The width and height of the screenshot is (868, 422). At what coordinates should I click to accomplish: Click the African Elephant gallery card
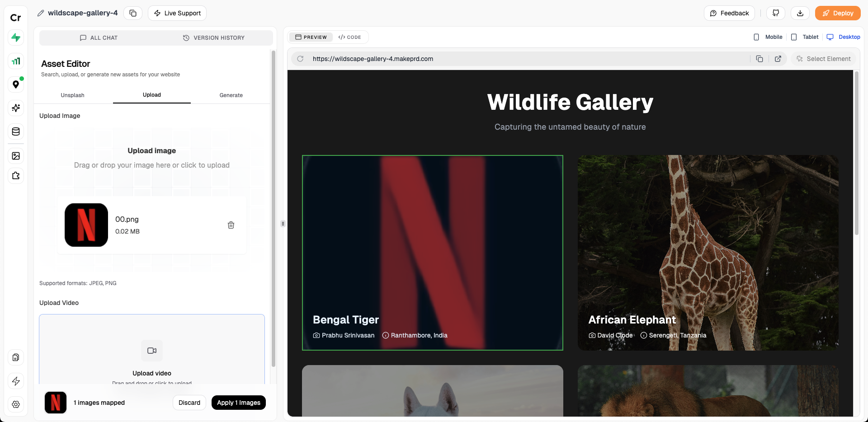[x=708, y=253]
